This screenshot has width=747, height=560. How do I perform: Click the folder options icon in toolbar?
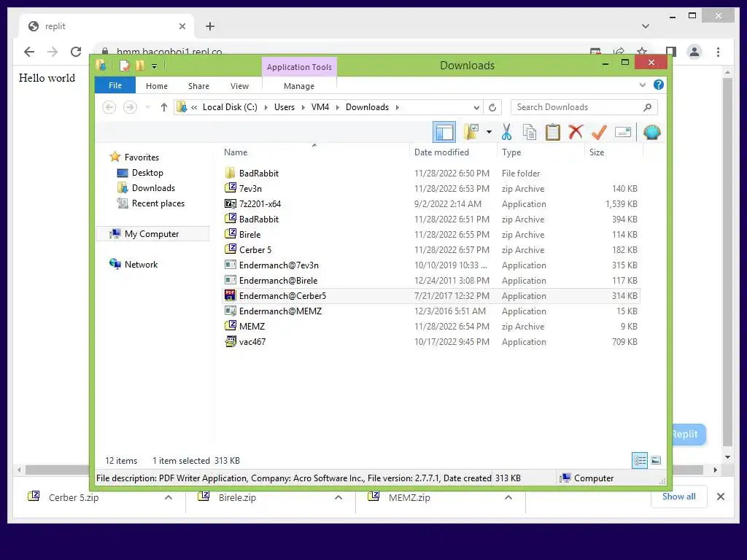pyautogui.click(x=471, y=132)
